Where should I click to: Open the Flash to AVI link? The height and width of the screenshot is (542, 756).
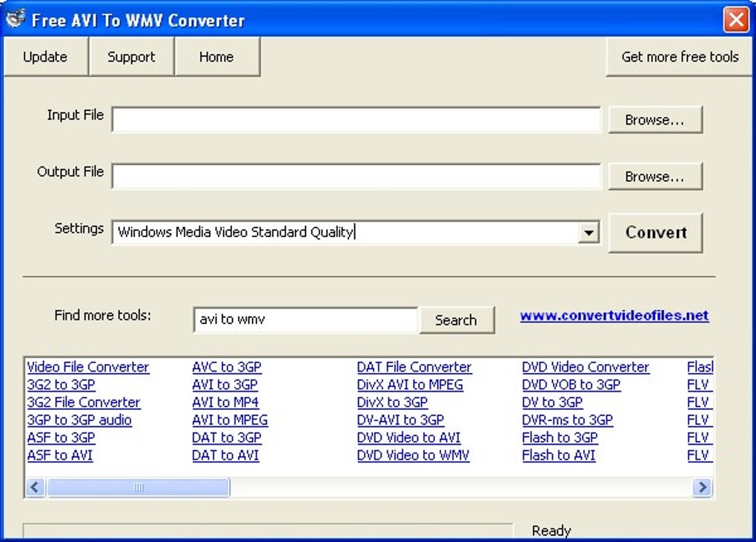coord(558,455)
